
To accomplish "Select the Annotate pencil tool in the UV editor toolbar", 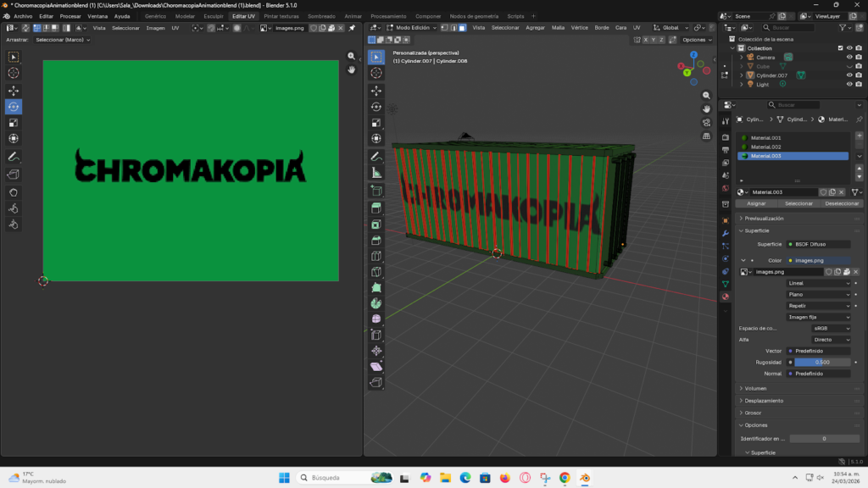I will pyautogui.click(x=13, y=158).
